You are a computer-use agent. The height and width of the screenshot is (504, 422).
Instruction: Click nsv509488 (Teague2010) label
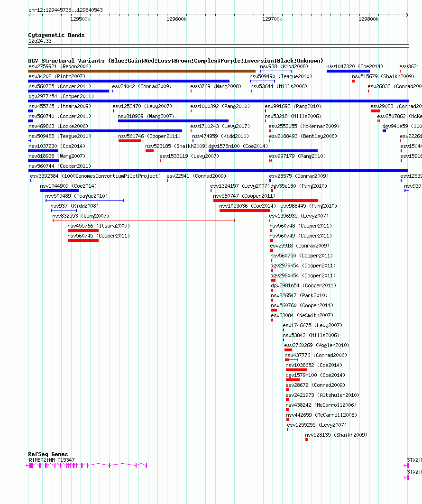pos(60,136)
